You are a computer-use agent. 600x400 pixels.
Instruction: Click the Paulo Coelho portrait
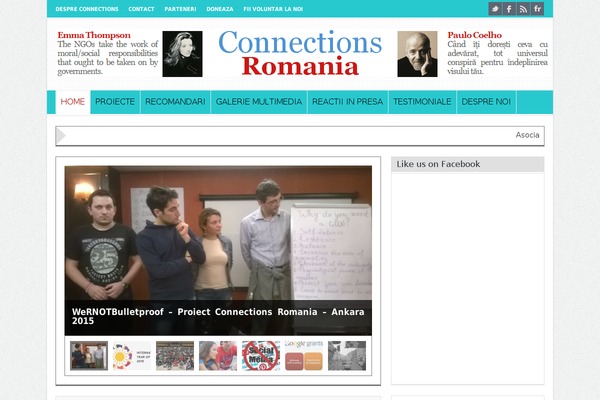tap(417, 54)
